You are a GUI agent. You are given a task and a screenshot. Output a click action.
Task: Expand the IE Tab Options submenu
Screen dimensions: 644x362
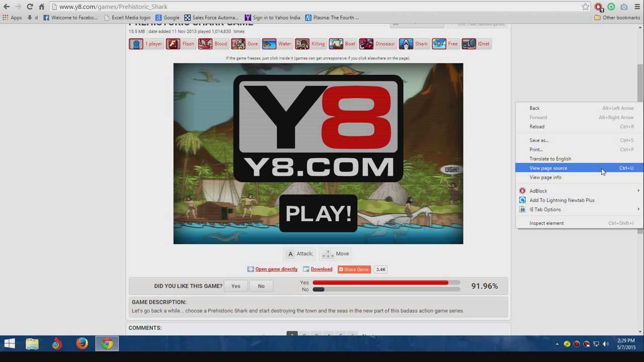pyautogui.click(x=580, y=210)
